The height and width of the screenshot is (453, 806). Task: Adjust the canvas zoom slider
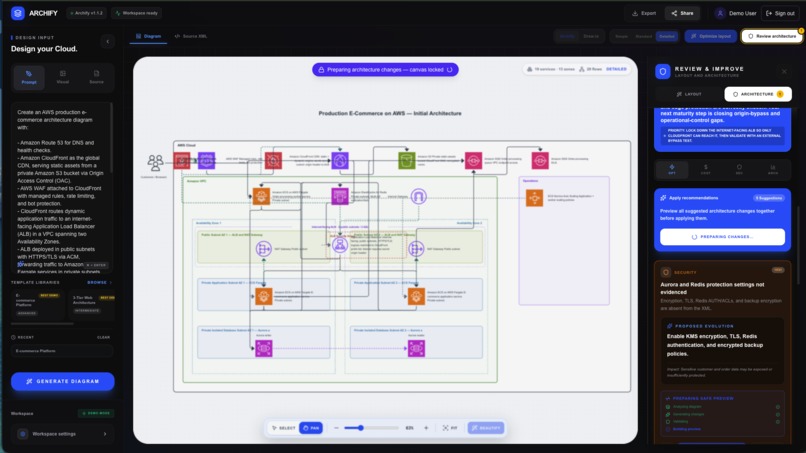pos(371,428)
